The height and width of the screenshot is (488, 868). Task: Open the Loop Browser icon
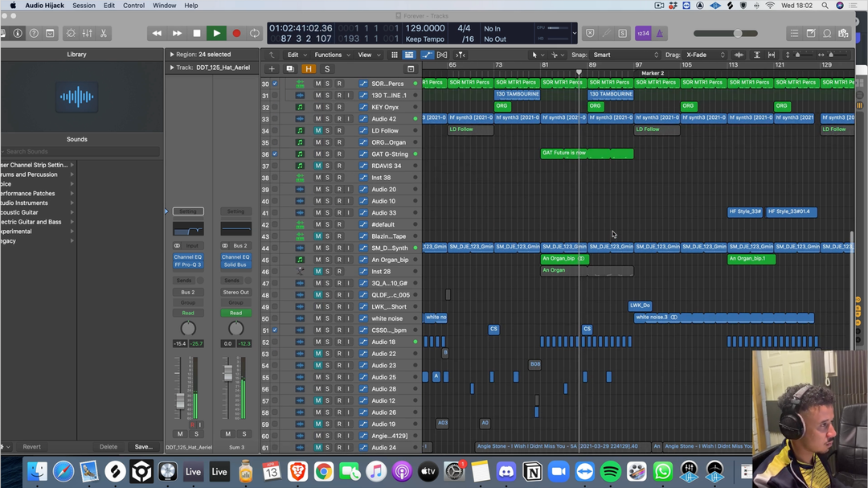(x=827, y=33)
